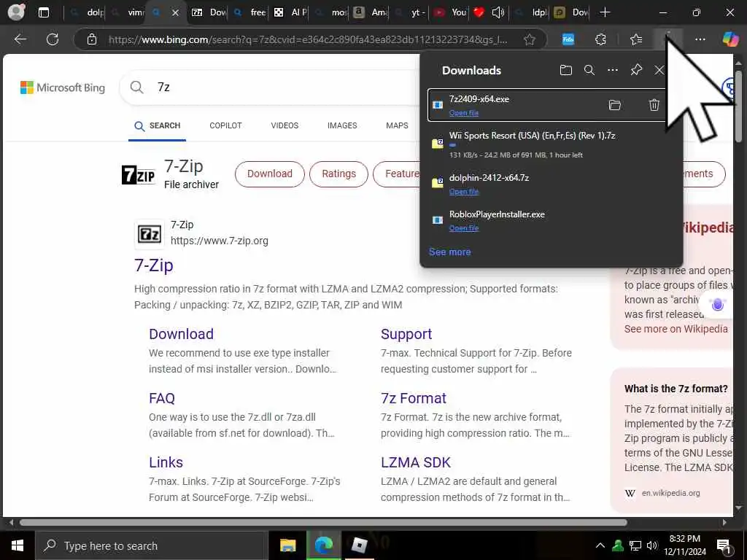Switch to the Amazon tab

pyautogui.click(x=370, y=12)
